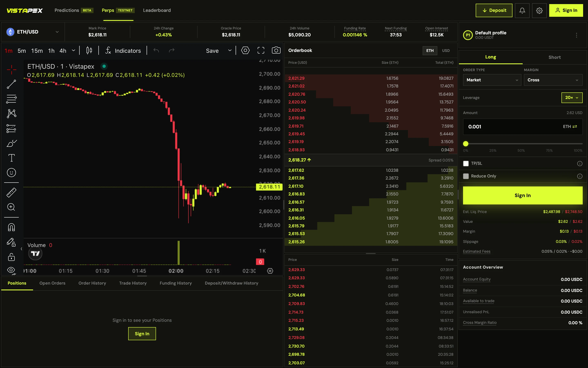Click the TradingView logo on chart
This screenshot has height=368, width=588.
tap(35, 254)
